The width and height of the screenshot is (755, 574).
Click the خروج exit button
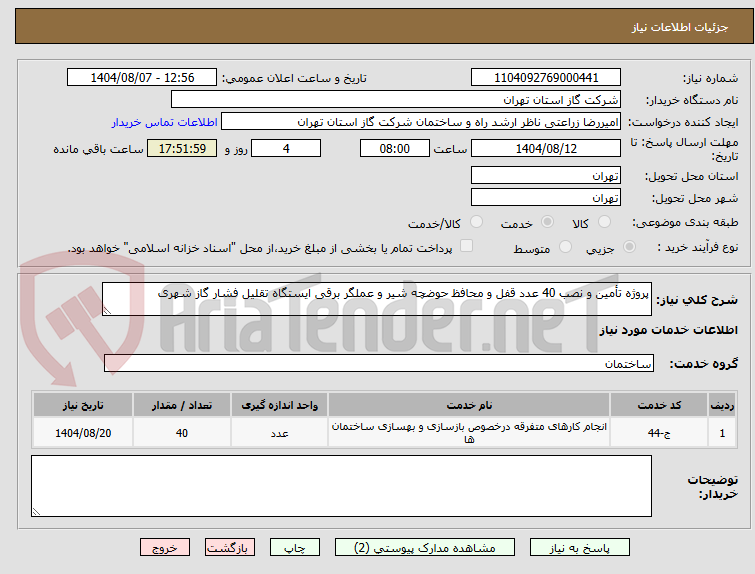165,548
